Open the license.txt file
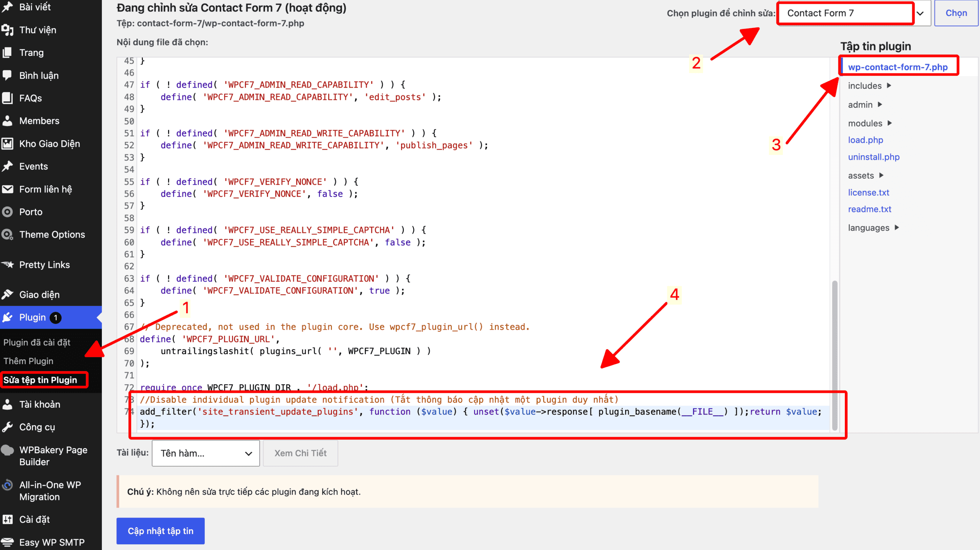 pos(868,192)
